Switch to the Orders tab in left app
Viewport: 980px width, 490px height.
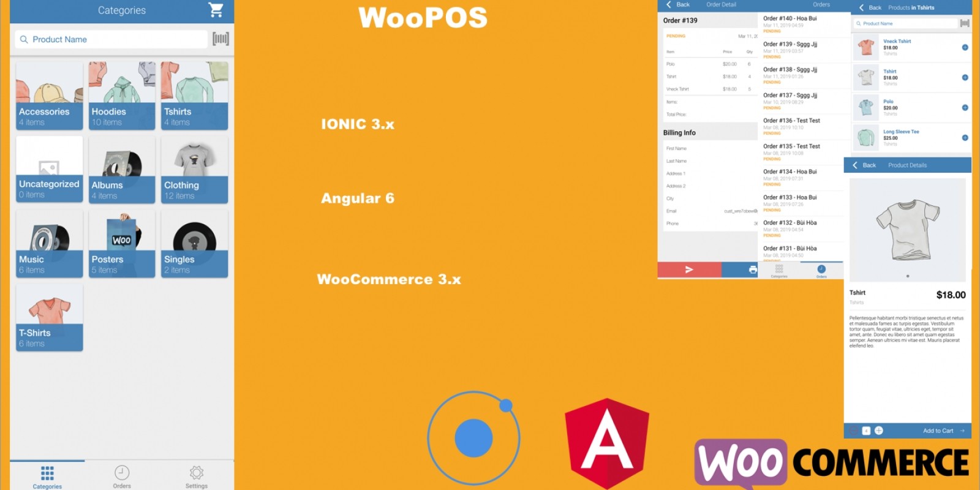(122, 477)
